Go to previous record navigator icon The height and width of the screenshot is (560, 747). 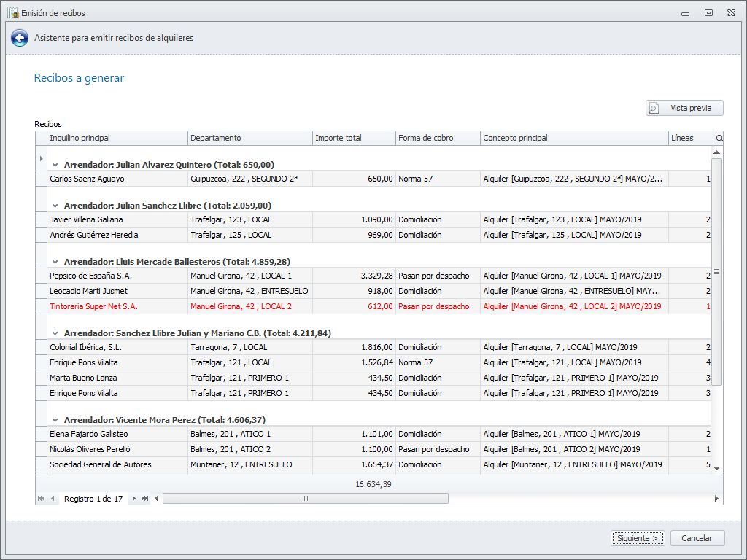[x=53, y=499]
